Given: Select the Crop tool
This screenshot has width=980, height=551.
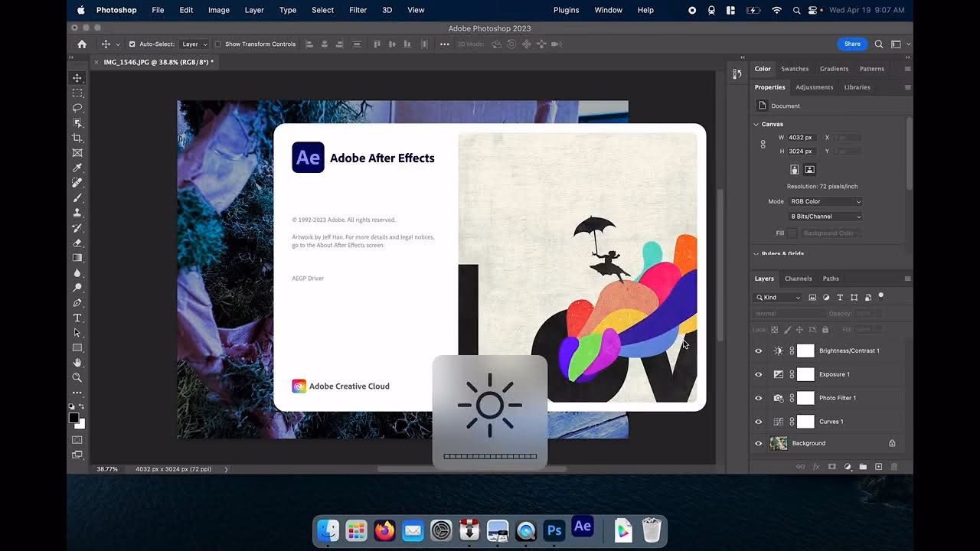Looking at the screenshot, I should pos(77,138).
